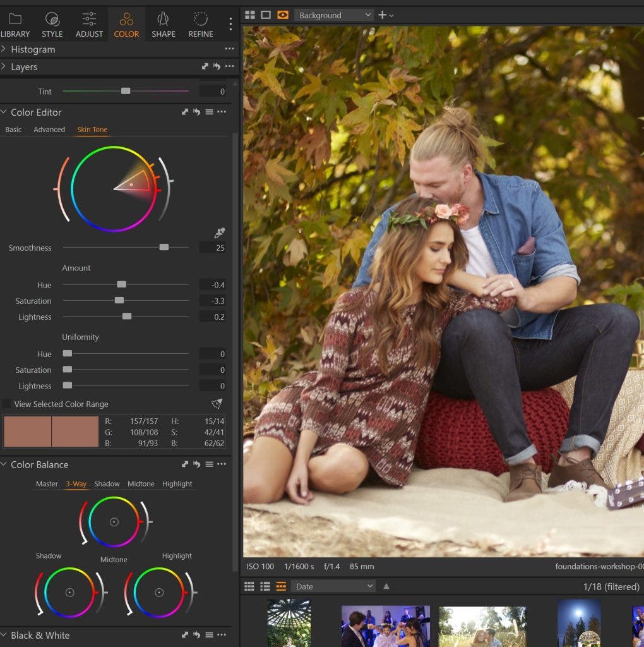Toggle proof view eye icon
This screenshot has width=644, height=647.
283,15
